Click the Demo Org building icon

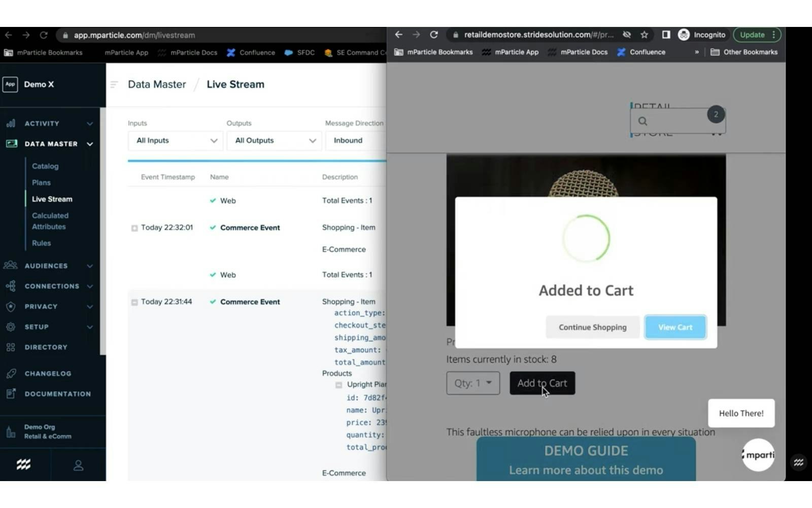tap(11, 432)
